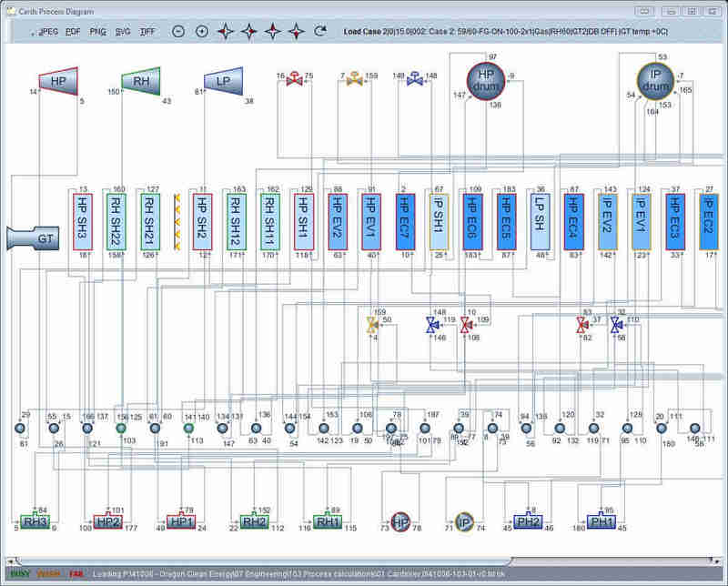The width and height of the screenshot is (728, 586).
Task: Select the RH SH22 heat exchanger
Action: coord(116,222)
